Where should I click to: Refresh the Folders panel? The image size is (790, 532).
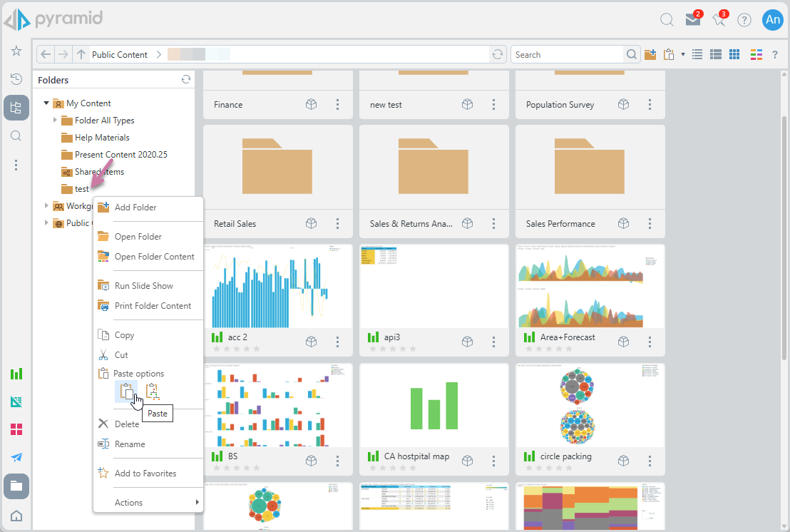pos(186,80)
